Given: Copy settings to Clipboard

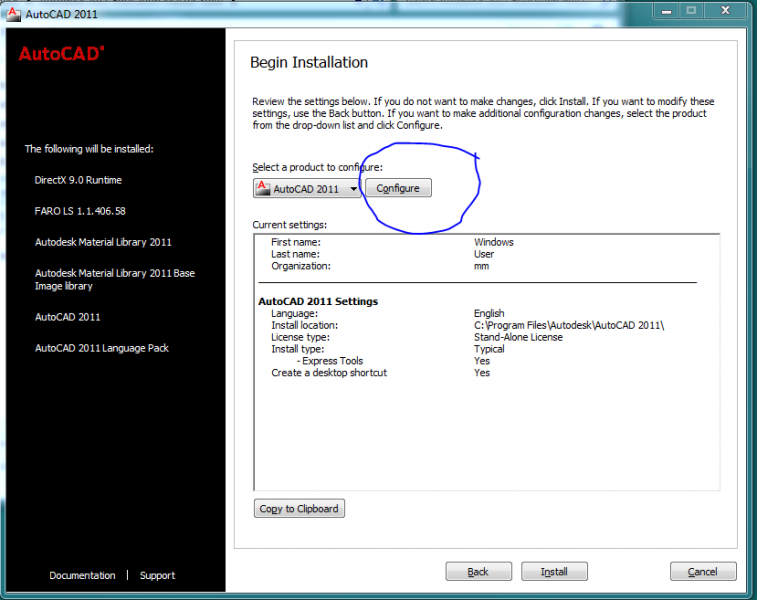Looking at the screenshot, I should [299, 508].
